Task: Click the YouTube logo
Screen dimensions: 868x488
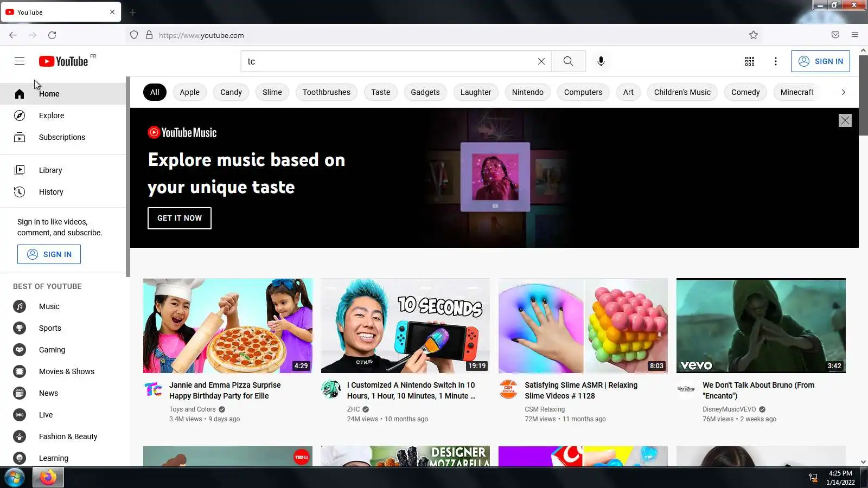Action: [63, 61]
